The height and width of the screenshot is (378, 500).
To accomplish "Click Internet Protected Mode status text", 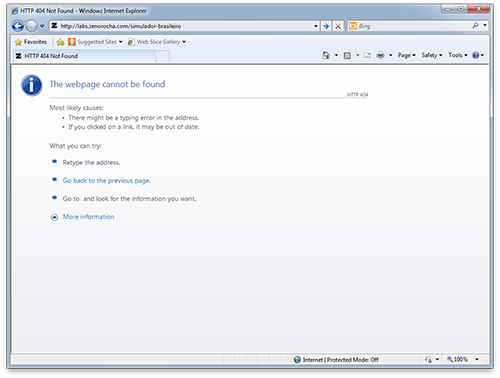I will click(341, 360).
